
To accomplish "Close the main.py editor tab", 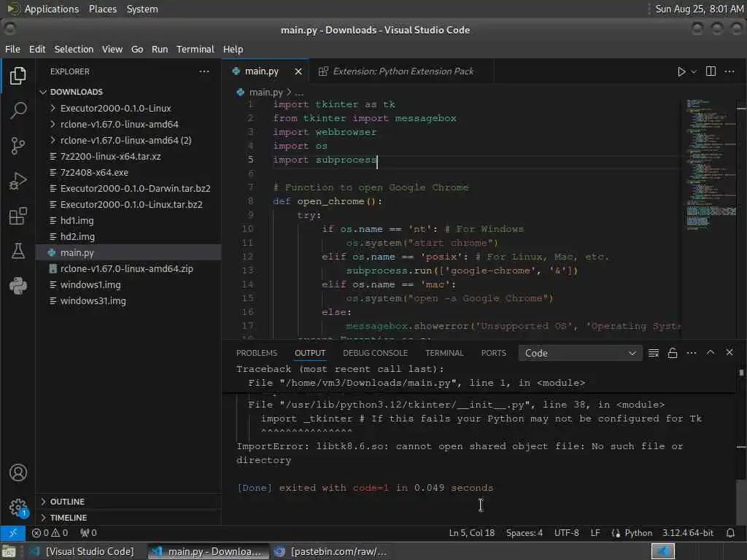I will (x=298, y=71).
